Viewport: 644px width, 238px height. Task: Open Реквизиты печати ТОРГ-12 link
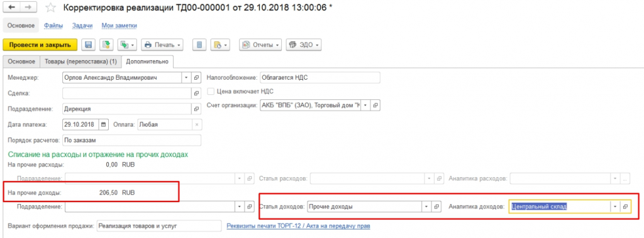(x=299, y=226)
